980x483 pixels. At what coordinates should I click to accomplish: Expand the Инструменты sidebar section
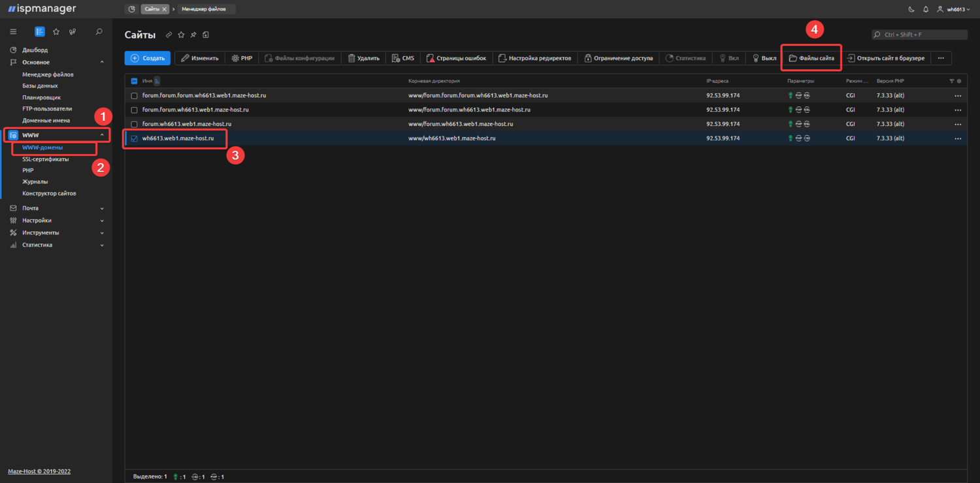(41, 232)
